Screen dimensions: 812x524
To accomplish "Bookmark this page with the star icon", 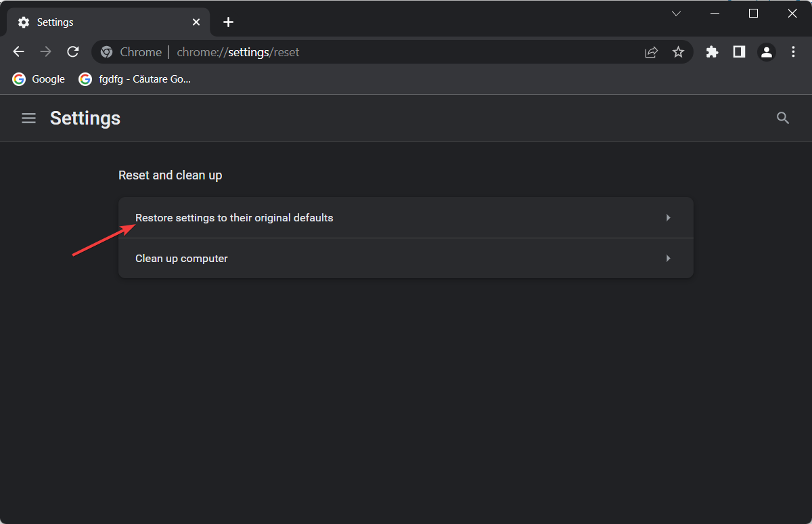I will pyautogui.click(x=678, y=51).
